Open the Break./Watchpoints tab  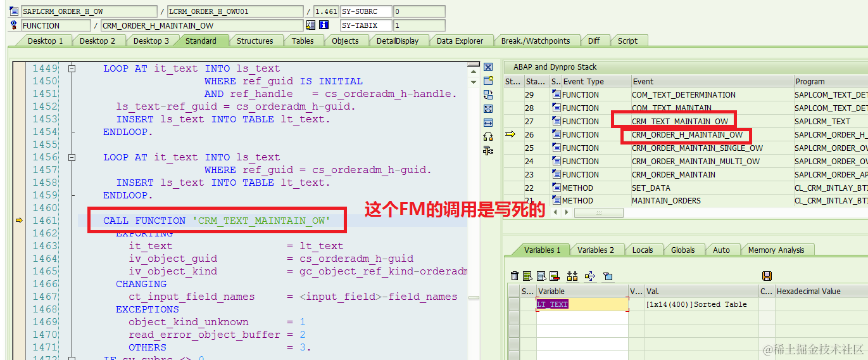click(536, 41)
